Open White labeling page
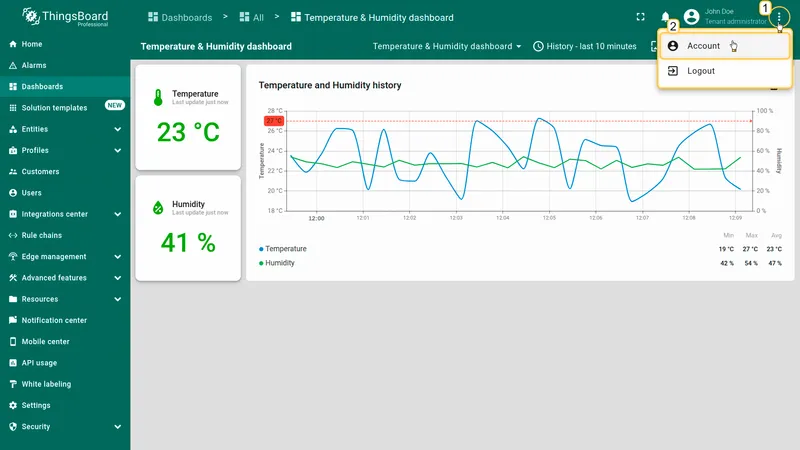Image resolution: width=800 pixels, height=450 pixels. 65,384
